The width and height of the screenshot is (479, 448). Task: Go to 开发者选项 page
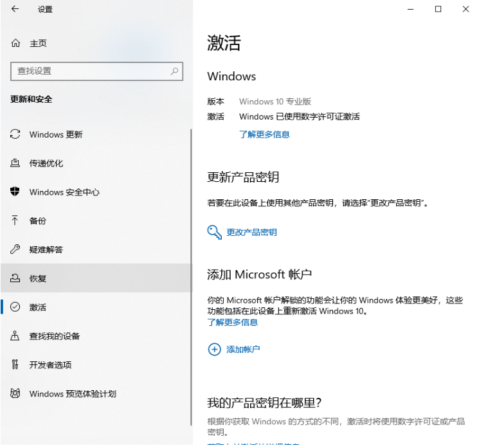50,365
